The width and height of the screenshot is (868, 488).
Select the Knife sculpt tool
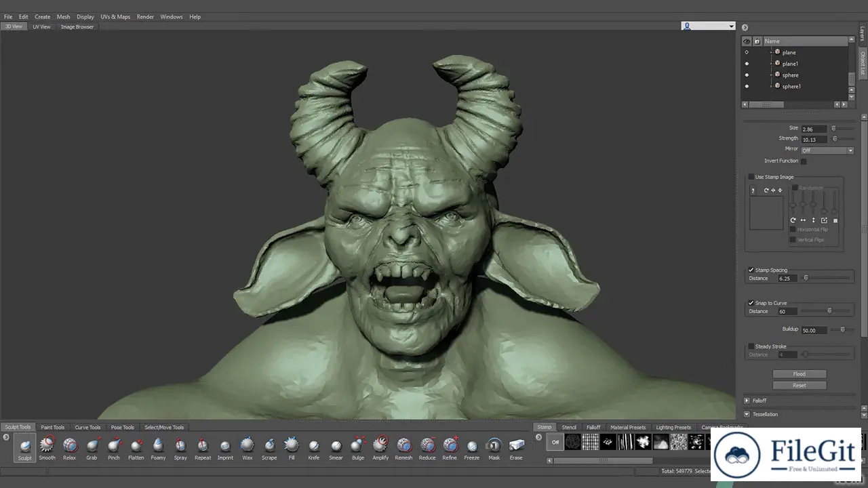(314, 449)
